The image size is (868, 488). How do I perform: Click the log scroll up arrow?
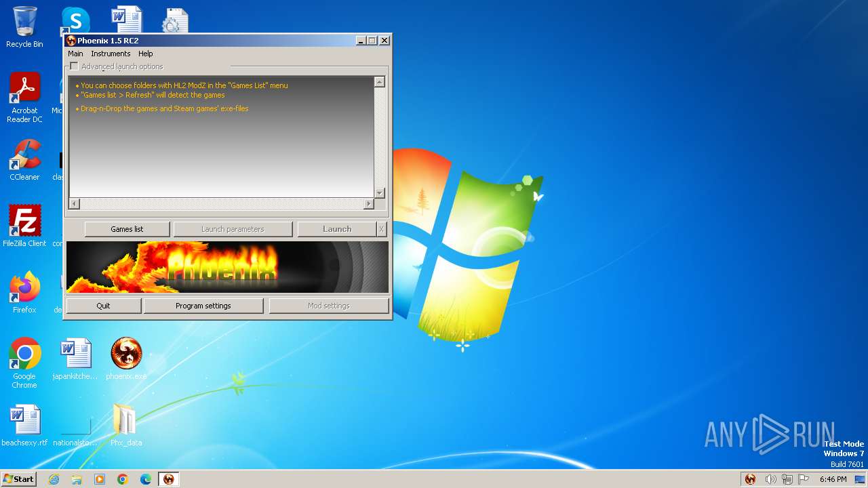(x=380, y=82)
